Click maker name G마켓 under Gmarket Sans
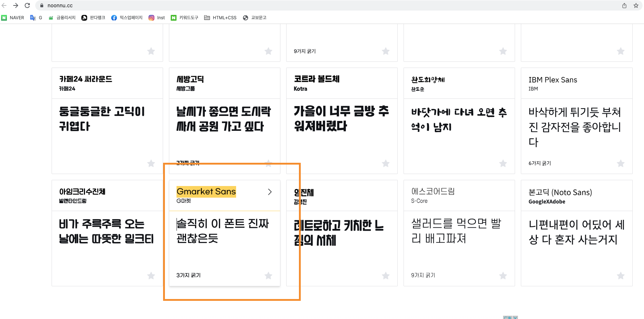 [184, 201]
